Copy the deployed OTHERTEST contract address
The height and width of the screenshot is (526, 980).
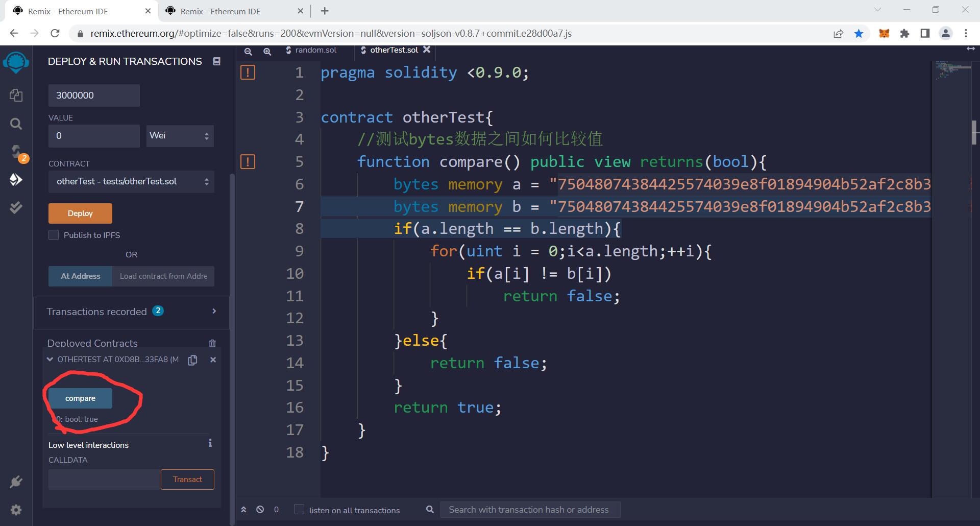192,360
